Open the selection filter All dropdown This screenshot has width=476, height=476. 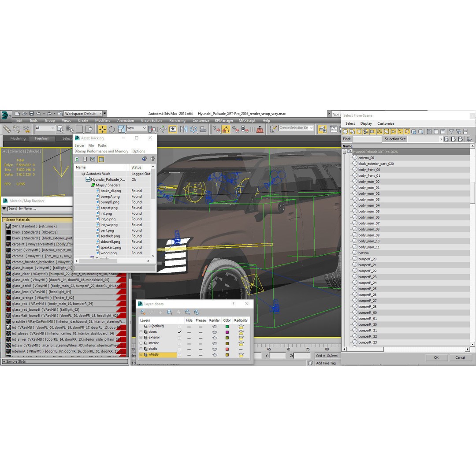[45, 128]
